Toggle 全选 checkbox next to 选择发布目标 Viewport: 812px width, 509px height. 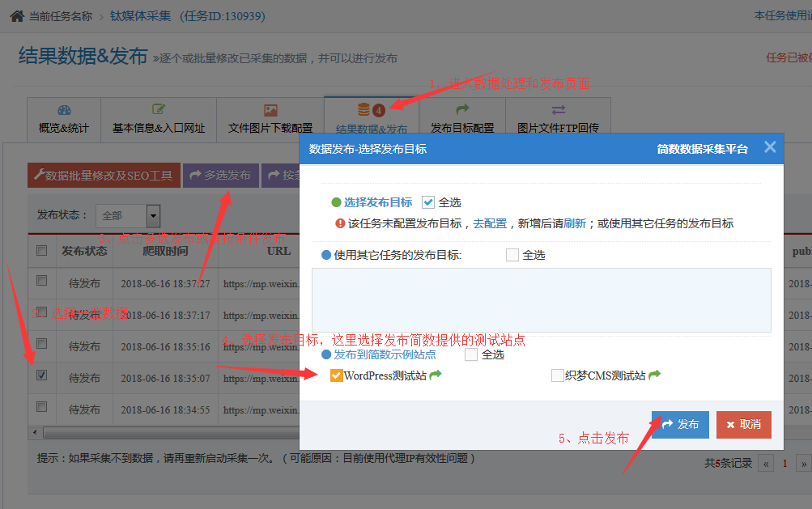click(427, 202)
